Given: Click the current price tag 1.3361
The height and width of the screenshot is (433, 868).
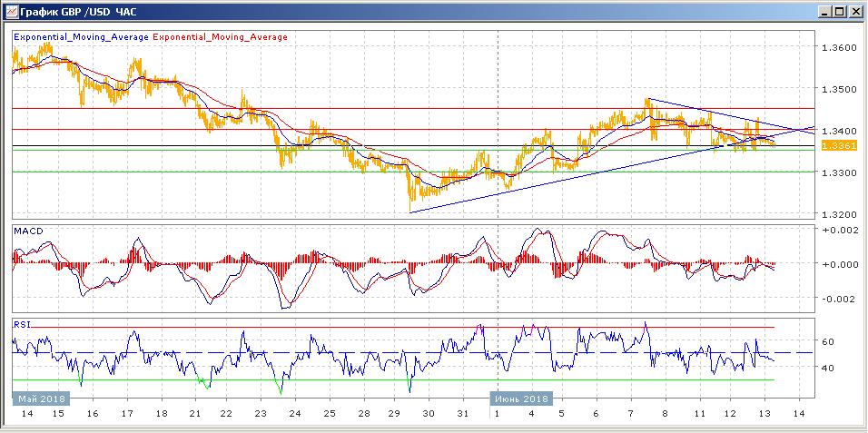Looking at the screenshot, I should point(840,145).
